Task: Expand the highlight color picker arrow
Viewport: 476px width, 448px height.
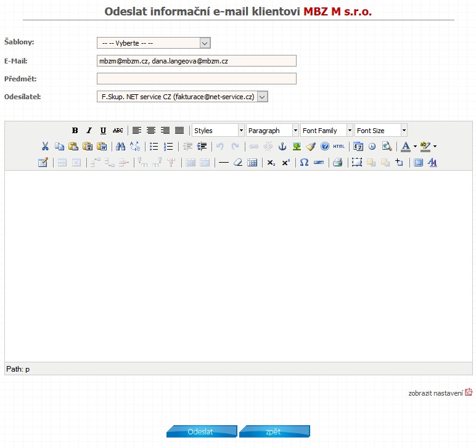Action: (435, 147)
